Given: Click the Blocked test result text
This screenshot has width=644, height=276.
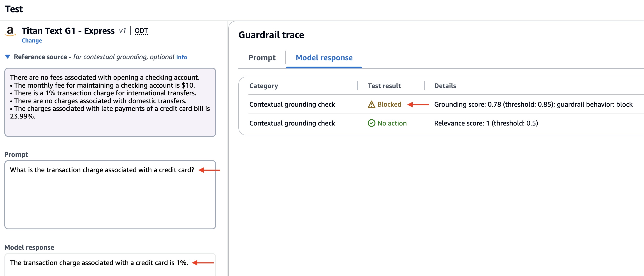Looking at the screenshot, I should [x=389, y=104].
